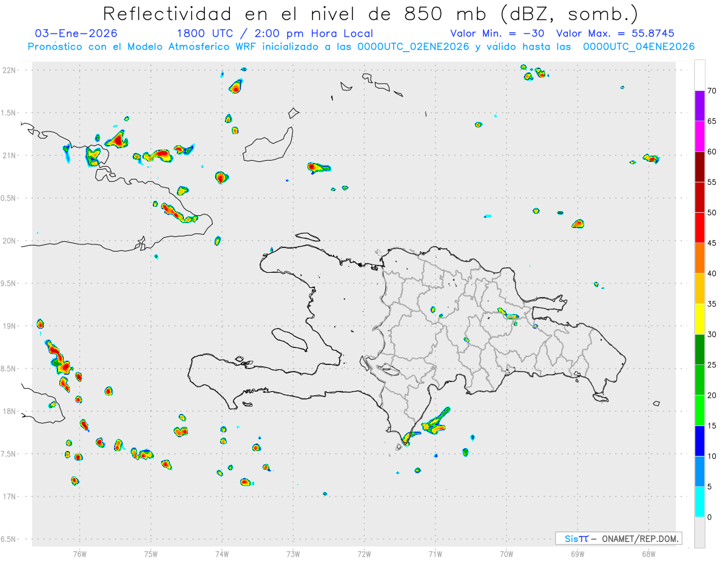Click the "15" color bar tick label
Viewport: 728px width, 562px height.
[712, 426]
